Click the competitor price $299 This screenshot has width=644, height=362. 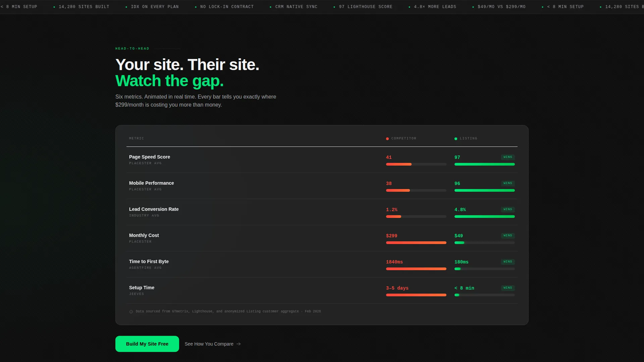pos(392,236)
